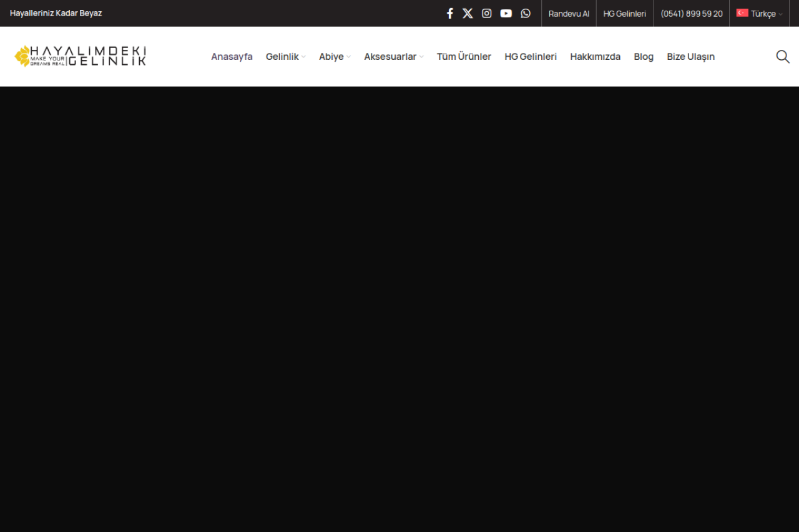Viewport: 799px width, 532px height.
Task: Expand the Gelinlik menu chevron
Action: click(303, 57)
